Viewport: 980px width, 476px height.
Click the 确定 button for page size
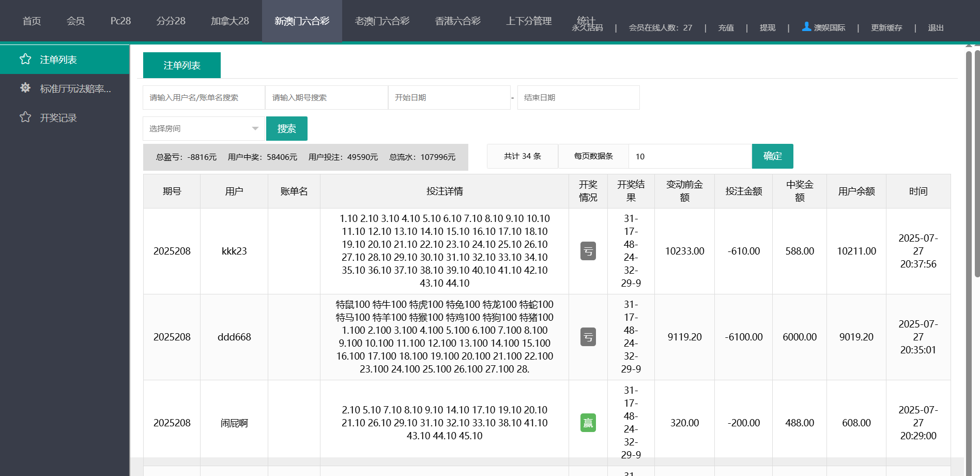point(772,156)
